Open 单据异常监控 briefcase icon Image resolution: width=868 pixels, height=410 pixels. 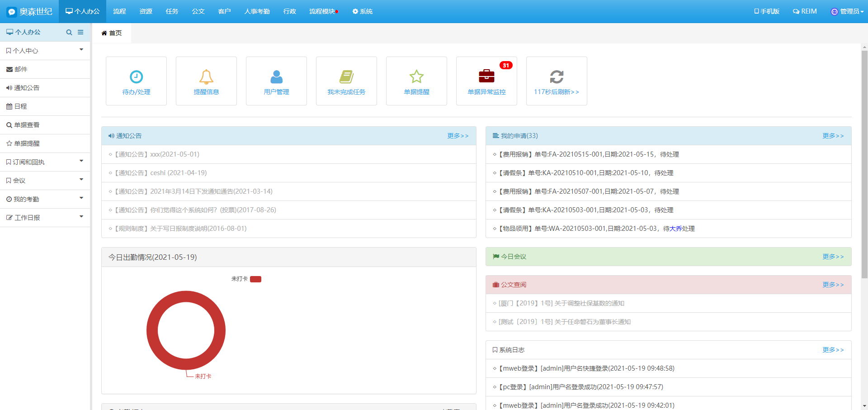point(486,77)
